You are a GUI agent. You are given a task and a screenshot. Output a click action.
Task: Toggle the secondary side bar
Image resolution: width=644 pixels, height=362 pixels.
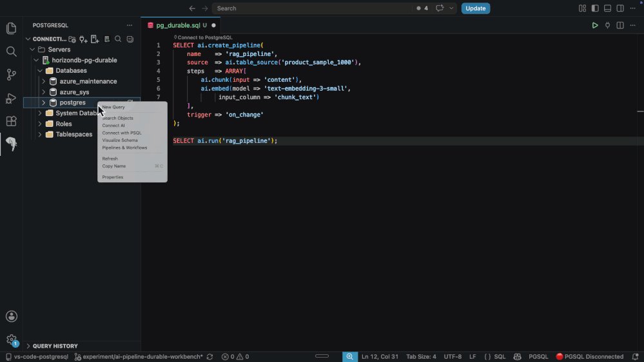tap(620, 8)
